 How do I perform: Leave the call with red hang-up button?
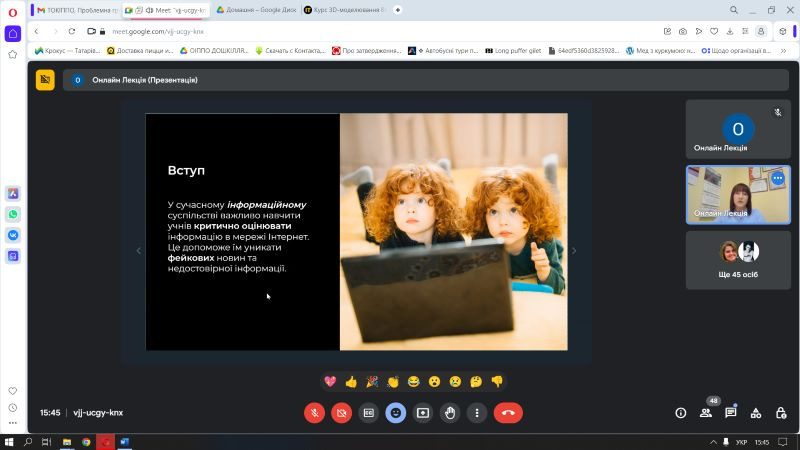click(508, 413)
